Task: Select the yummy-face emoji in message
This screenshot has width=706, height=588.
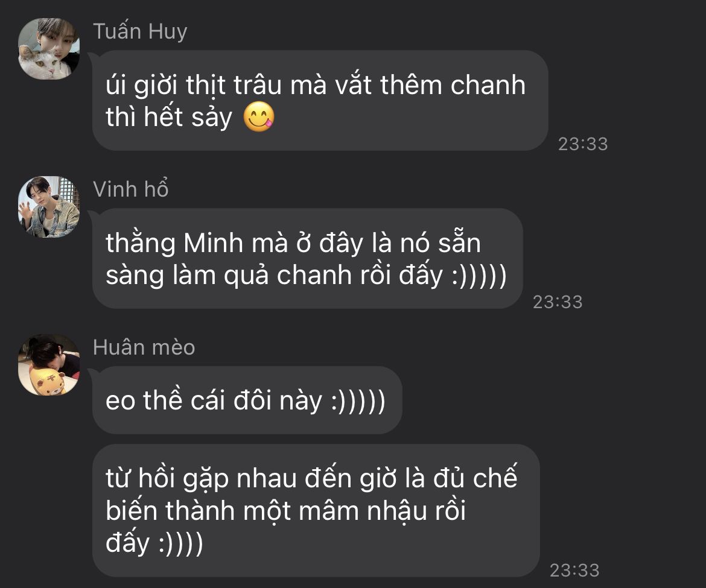Action: pos(258,117)
